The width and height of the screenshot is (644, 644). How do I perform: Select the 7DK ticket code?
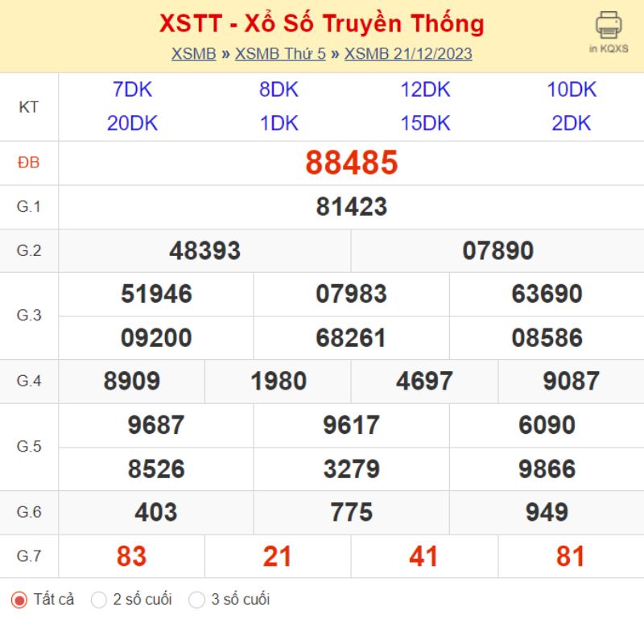(132, 89)
